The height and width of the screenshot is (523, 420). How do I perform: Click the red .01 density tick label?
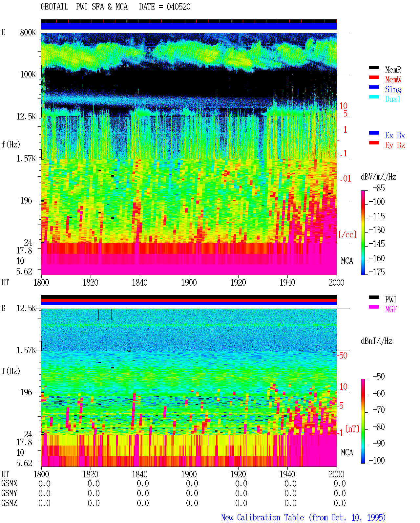[345, 179]
